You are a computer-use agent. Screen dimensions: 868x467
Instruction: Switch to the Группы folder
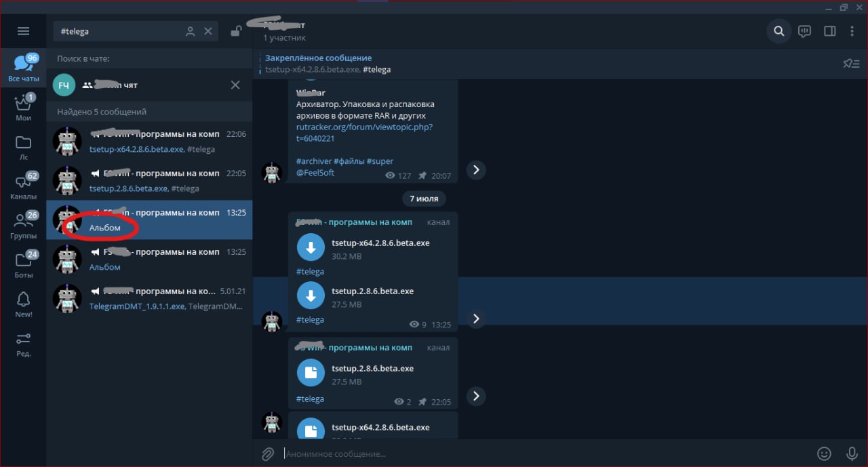tap(24, 226)
